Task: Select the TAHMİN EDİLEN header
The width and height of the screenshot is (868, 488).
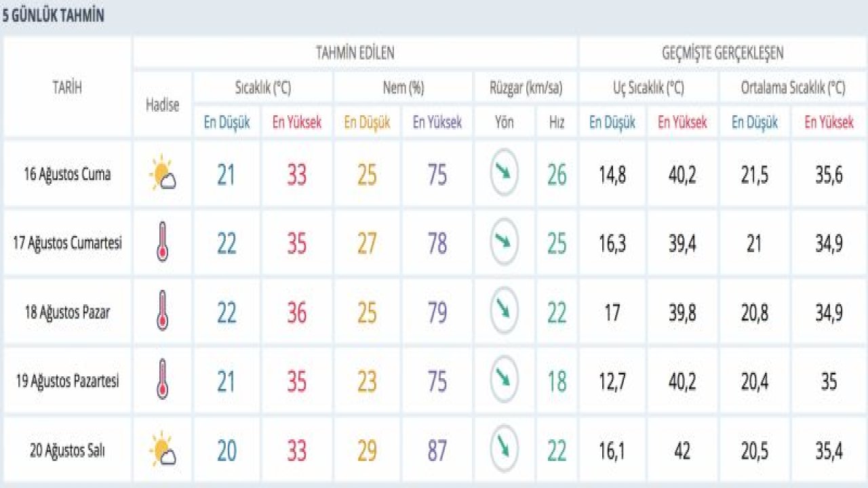Action: tap(355, 53)
